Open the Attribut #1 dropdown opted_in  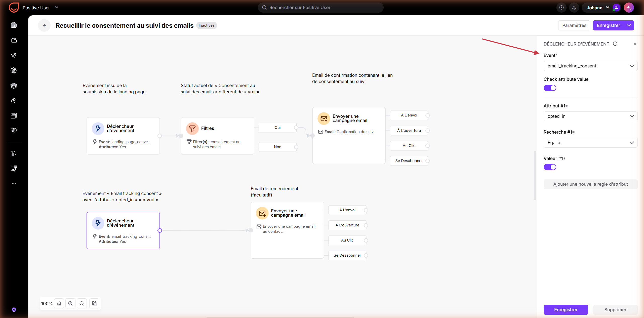[590, 116]
